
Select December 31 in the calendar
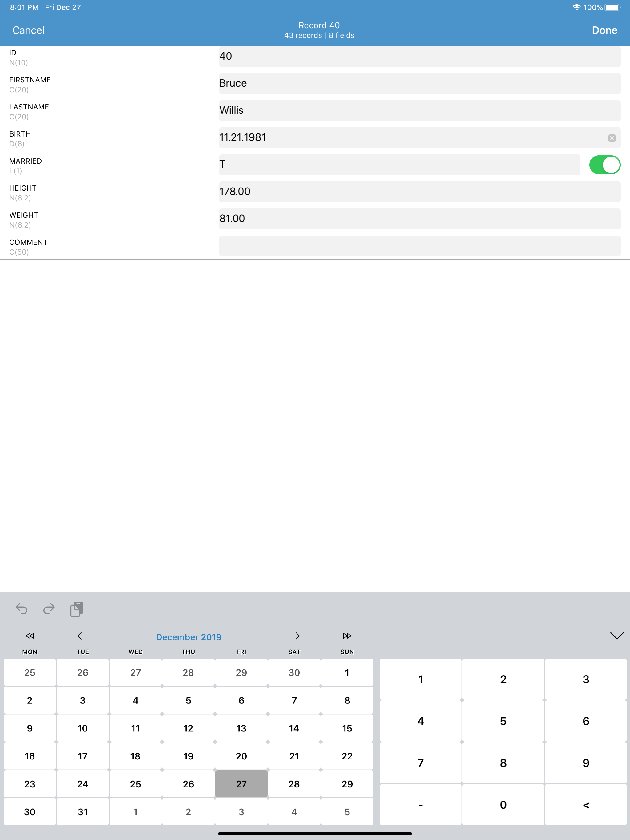pos(82,811)
